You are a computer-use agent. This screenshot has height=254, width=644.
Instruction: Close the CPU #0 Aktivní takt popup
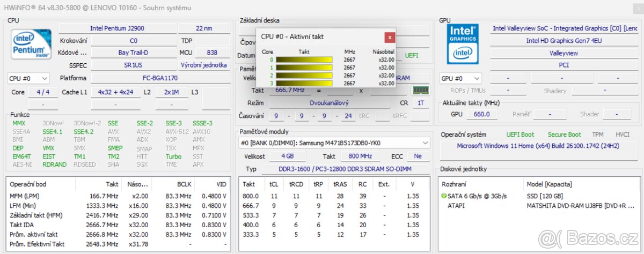tap(390, 37)
